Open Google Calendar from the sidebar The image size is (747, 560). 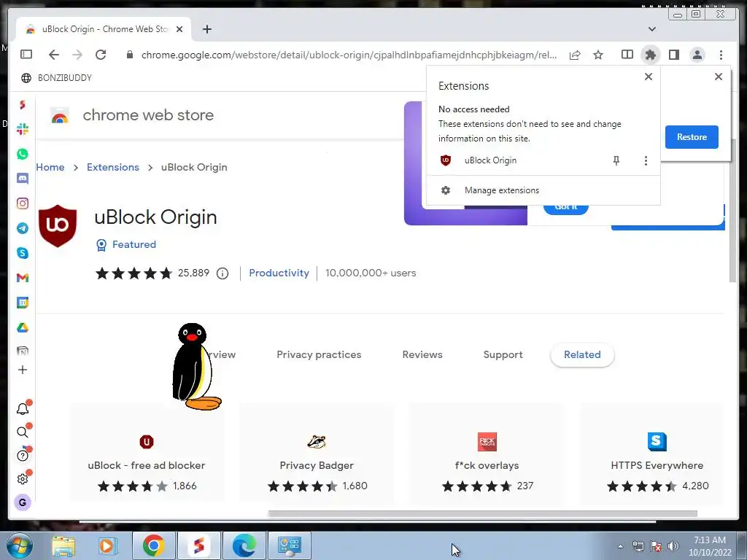coord(23,303)
